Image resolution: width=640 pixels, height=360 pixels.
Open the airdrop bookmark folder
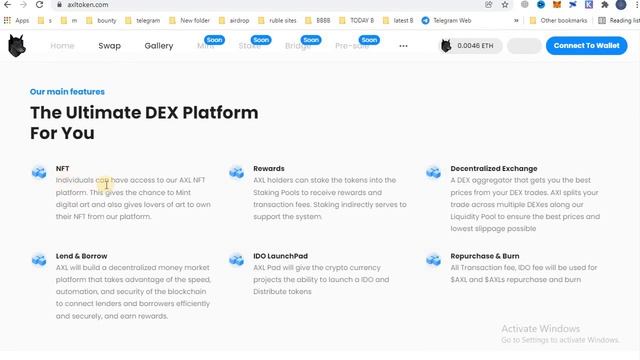click(234, 20)
